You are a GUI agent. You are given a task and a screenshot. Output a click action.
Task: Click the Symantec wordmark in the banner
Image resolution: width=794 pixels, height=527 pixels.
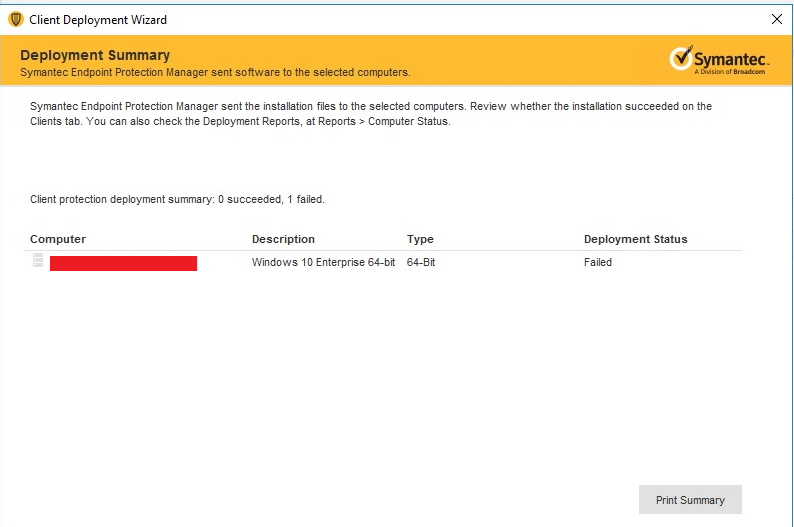click(732, 57)
